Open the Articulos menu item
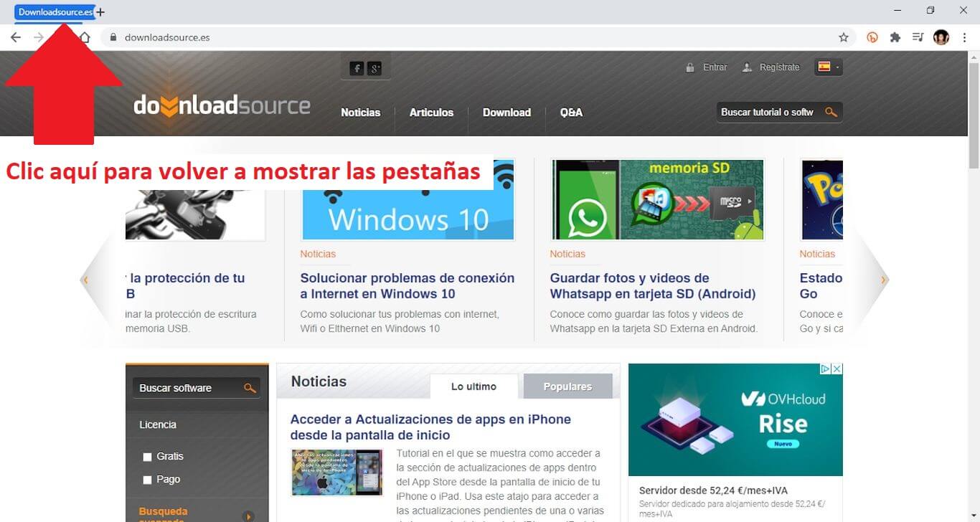The width and height of the screenshot is (980, 522). 431,112
